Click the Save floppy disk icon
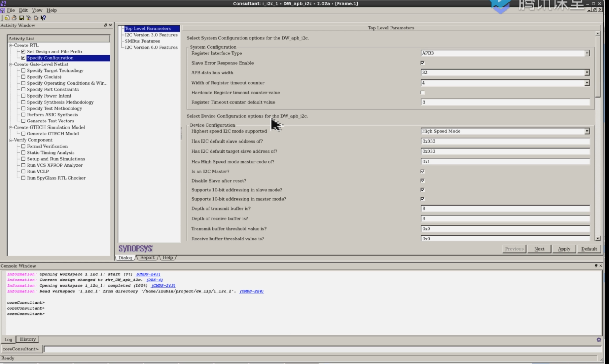 [22, 18]
